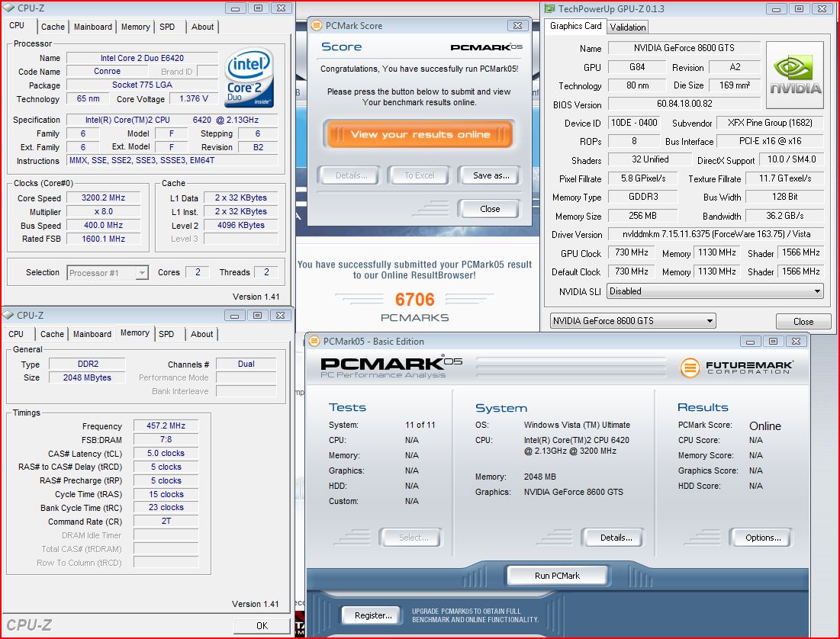The image size is (840, 639).
Task: Click the Intel Core 2 Duo logo
Action: coord(249,78)
